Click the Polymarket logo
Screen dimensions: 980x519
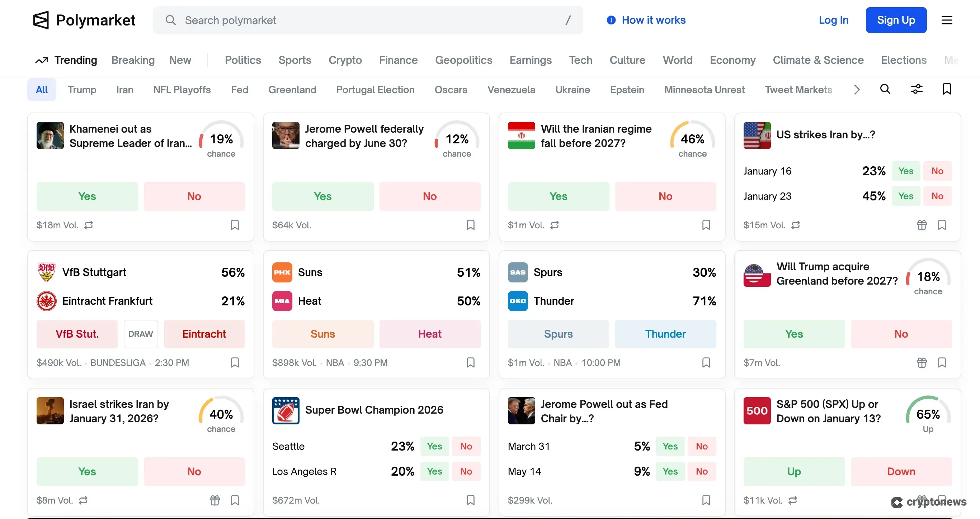point(84,20)
